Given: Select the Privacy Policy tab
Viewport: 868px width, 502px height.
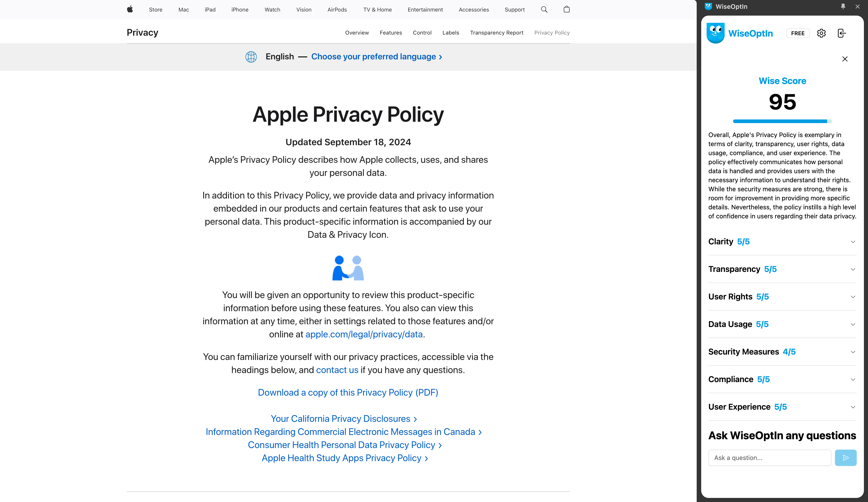Looking at the screenshot, I should click(x=552, y=33).
